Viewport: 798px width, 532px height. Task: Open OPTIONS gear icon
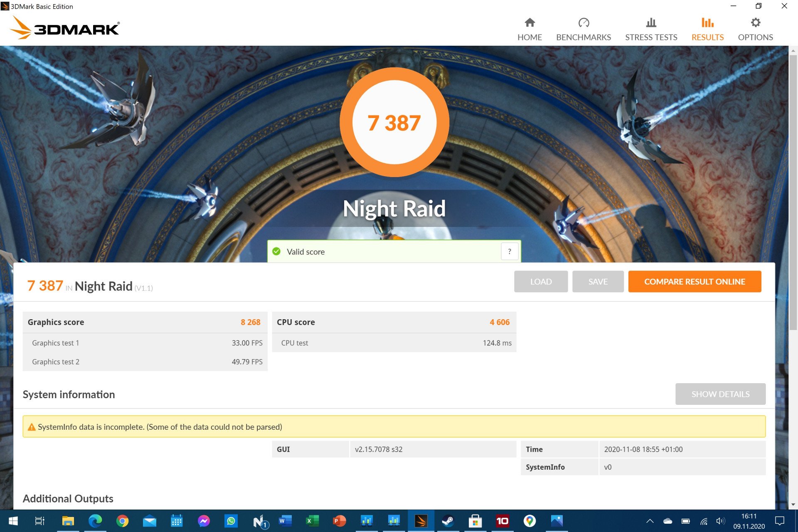point(756,22)
